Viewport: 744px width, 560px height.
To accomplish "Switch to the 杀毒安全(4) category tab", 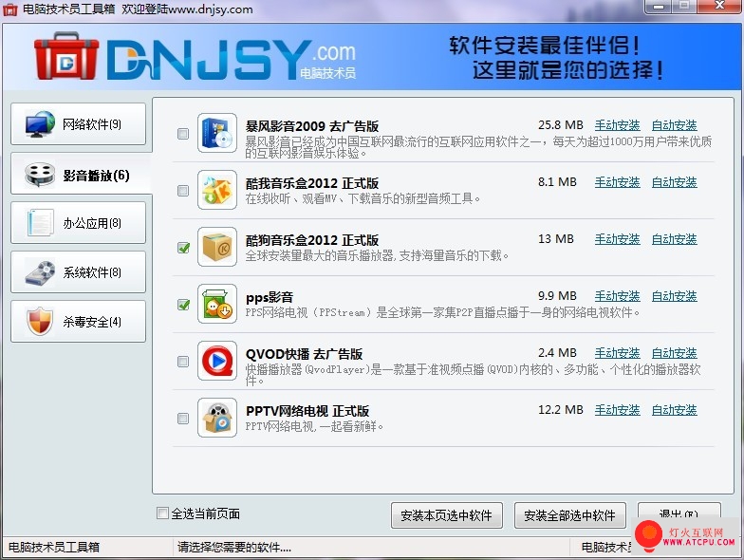I will click(78, 321).
